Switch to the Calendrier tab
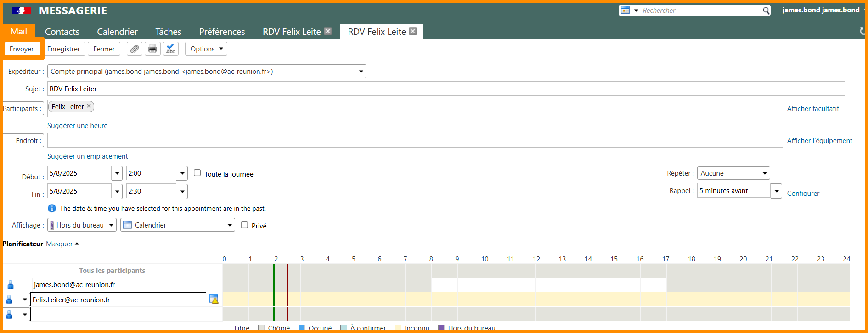This screenshot has width=868, height=333. [117, 32]
